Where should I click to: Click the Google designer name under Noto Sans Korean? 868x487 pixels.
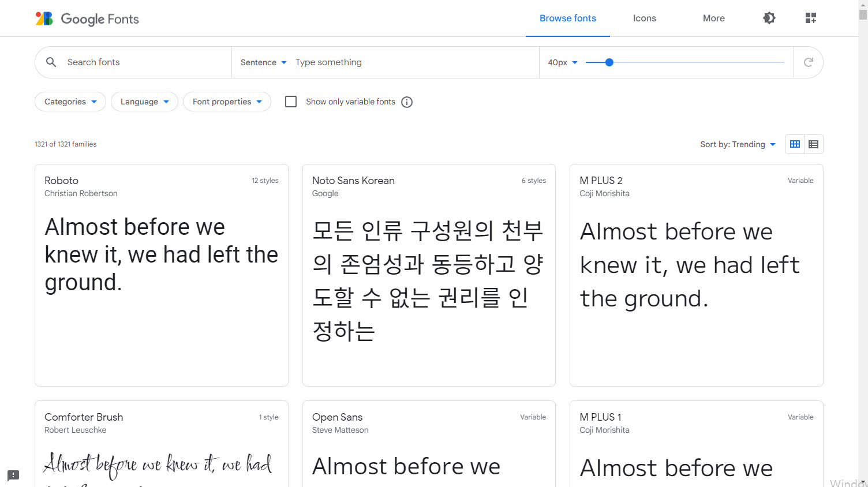(325, 193)
